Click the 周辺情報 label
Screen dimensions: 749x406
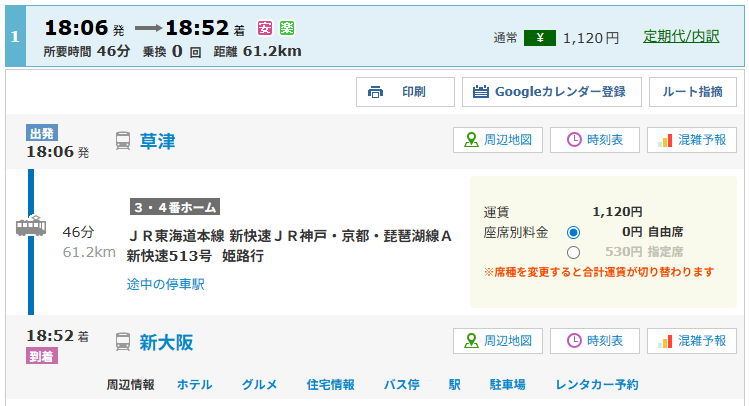click(130, 385)
